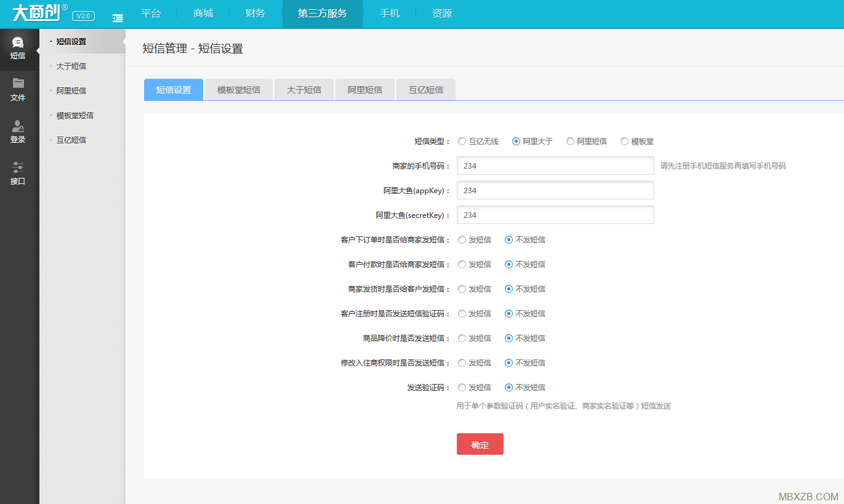Image resolution: width=844 pixels, height=504 pixels.
Task: Select 互亿无线 SMS type
Action: (x=462, y=142)
